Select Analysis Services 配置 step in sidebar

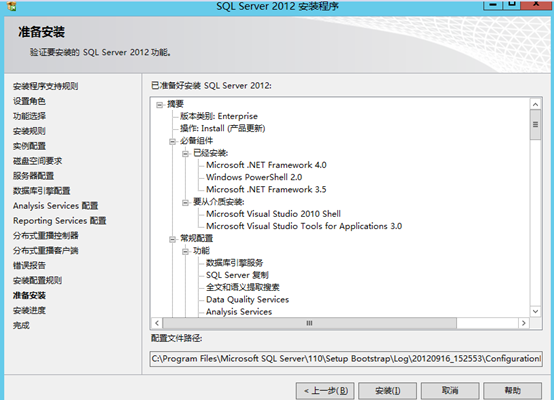click(x=55, y=206)
